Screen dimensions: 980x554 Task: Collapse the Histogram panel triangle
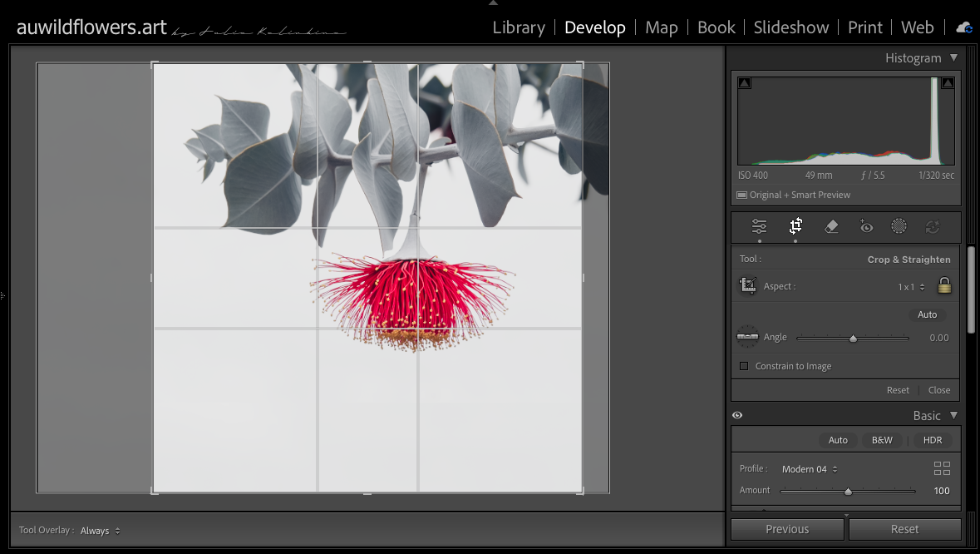(x=953, y=57)
